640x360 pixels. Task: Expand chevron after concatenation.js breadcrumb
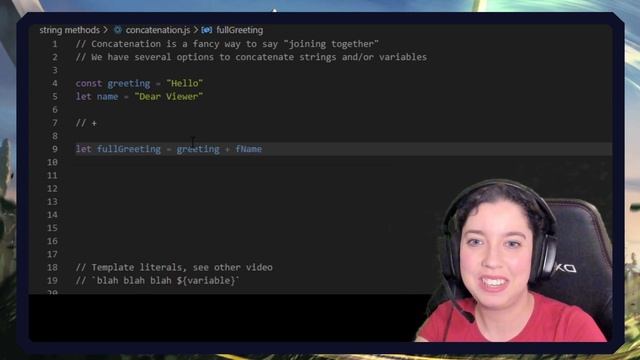(x=196, y=30)
